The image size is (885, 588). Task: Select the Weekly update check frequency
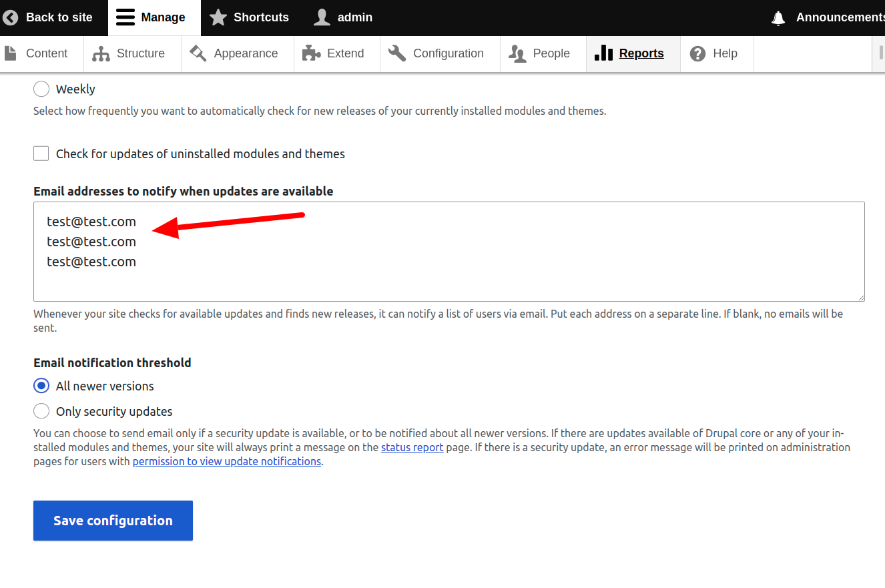pyautogui.click(x=41, y=89)
